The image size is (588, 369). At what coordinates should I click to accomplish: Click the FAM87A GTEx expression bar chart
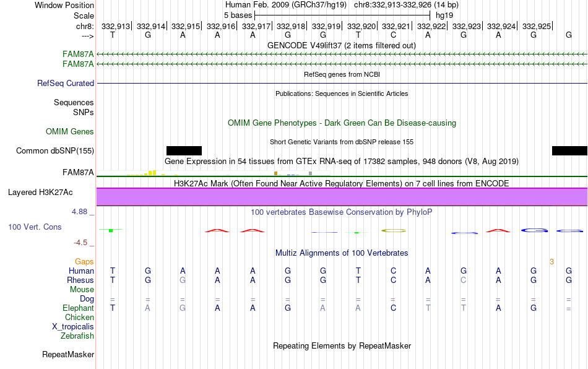click(214, 173)
